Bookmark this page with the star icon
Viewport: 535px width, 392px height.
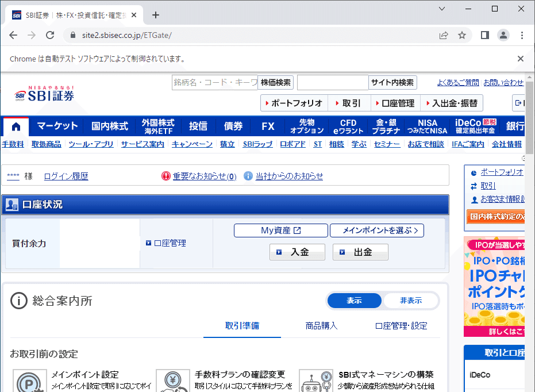(x=462, y=35)
